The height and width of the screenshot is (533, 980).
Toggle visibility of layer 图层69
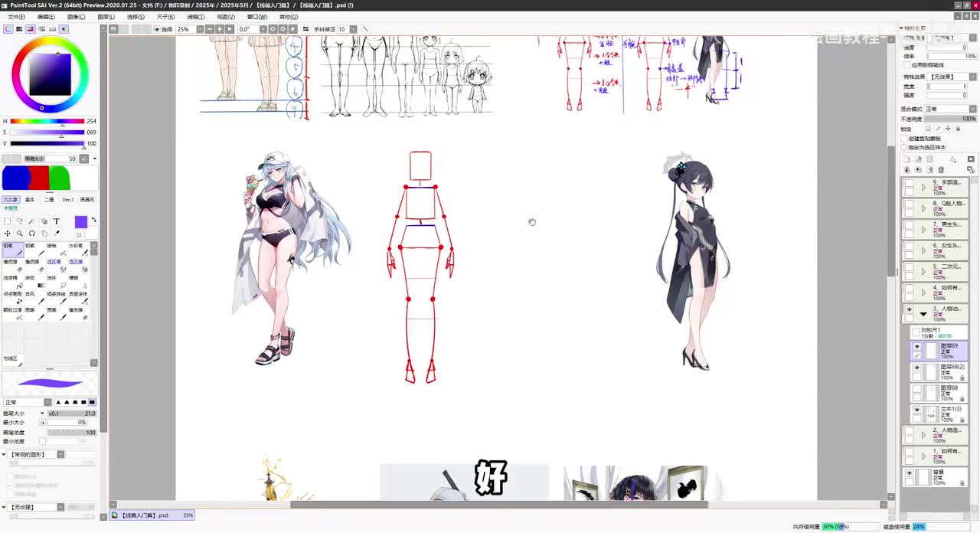tap(916, 347)
